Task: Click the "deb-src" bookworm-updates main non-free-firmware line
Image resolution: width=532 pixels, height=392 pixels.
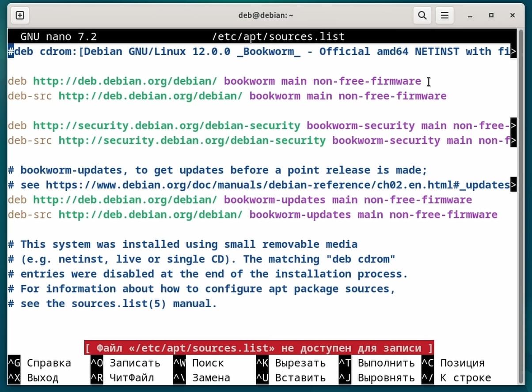Action: [253, 215]
